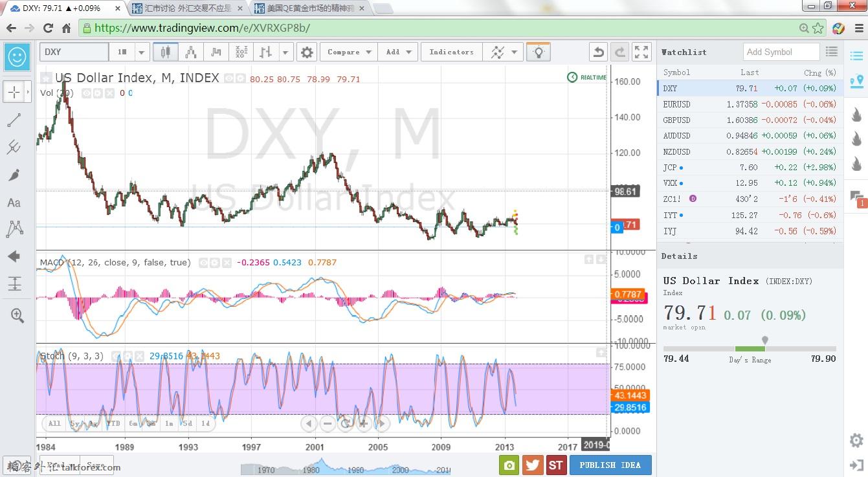The image size is (868, 477).
Task: Toggle visibility of Stoch indicator
Action: point(115,356)
